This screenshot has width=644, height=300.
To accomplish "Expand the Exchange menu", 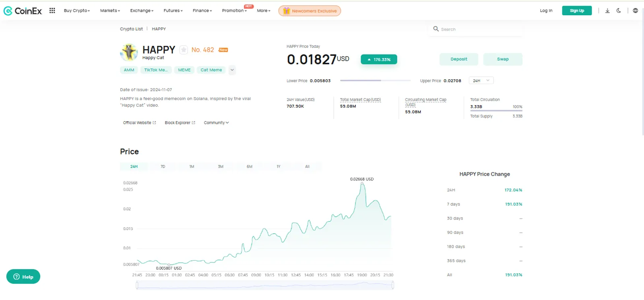I will pyautogui.click(x=142, y=10).
